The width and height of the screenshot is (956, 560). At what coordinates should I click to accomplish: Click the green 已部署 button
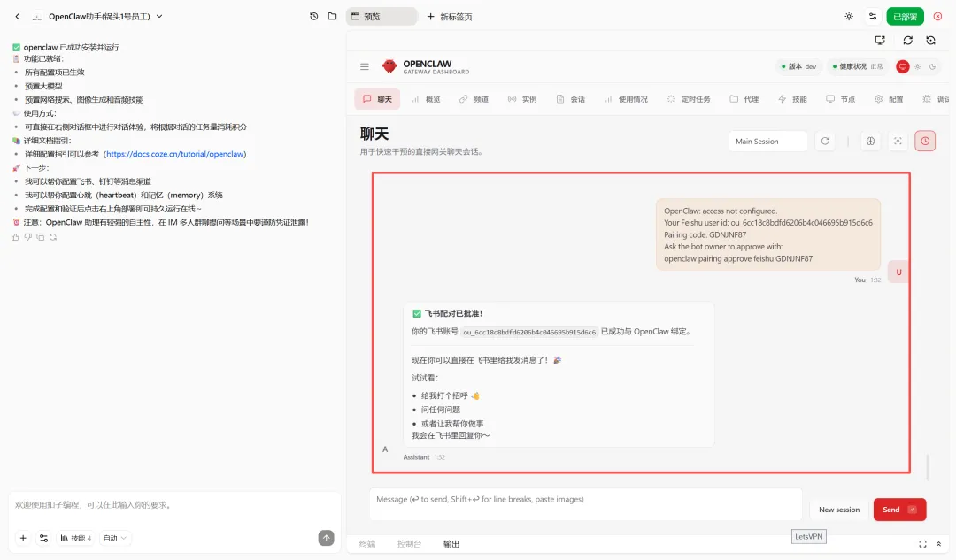click(906, 17)
